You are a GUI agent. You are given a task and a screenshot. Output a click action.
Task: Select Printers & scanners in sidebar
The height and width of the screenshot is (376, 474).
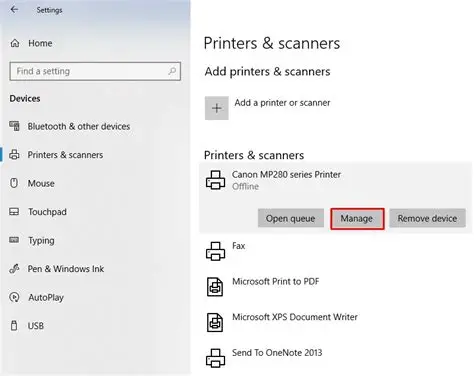65,155
